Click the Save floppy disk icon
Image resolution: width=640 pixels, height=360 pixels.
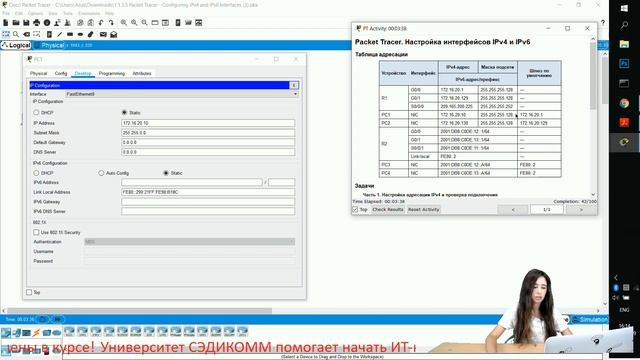coord(26,23)
